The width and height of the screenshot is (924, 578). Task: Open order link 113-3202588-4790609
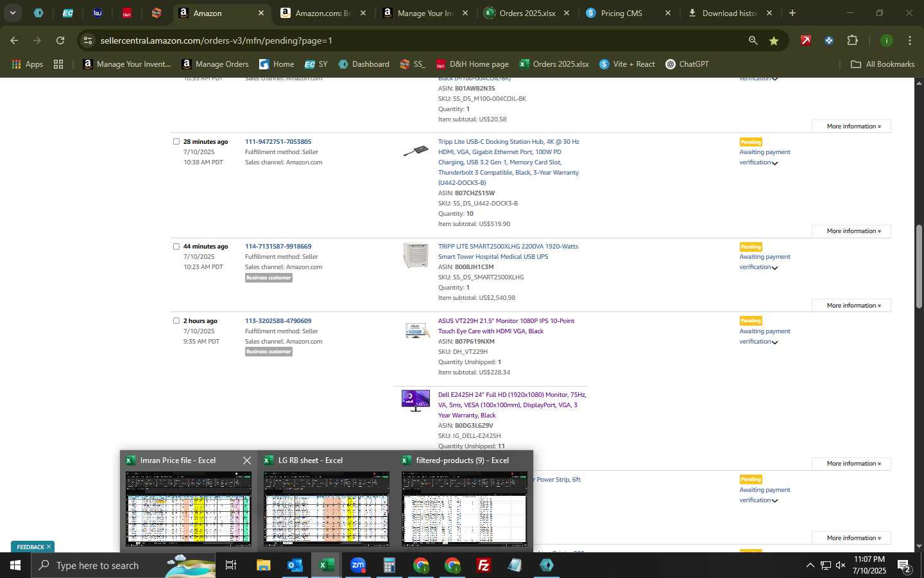(278, 320)
